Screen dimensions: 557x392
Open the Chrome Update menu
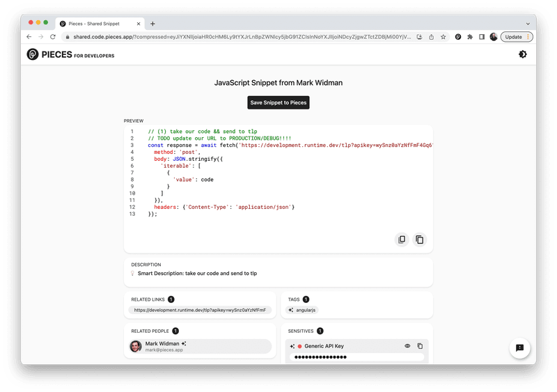point(518,37)
